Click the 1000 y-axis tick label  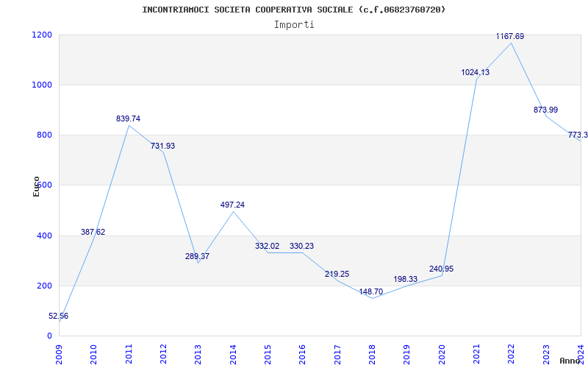[x=42, y=85]
